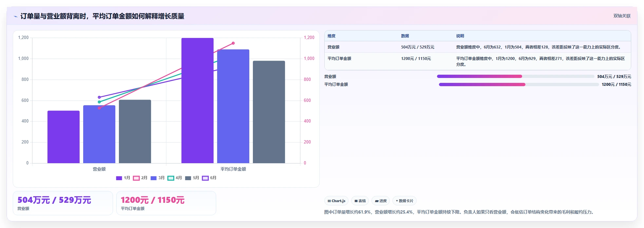Toggle the 1月 legend series
This screenshot has width=644, height=228.
pyautogui.click(x=123, y=178)
